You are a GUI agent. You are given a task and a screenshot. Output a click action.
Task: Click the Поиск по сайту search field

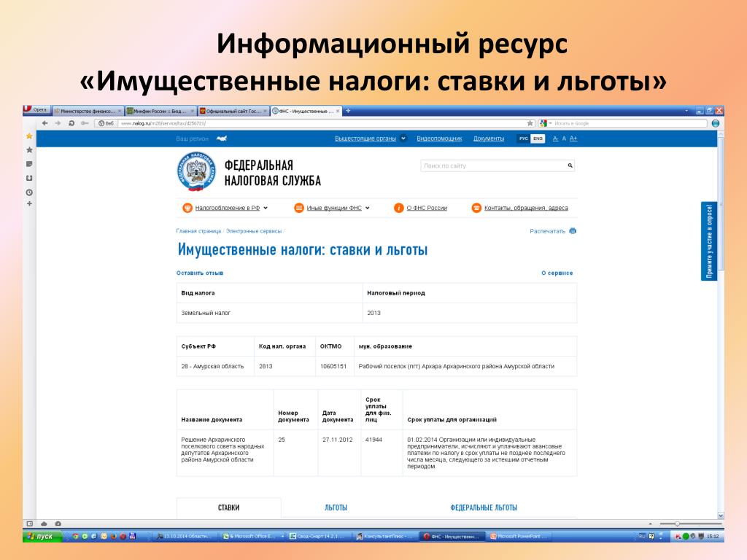[x=492, y=166]
